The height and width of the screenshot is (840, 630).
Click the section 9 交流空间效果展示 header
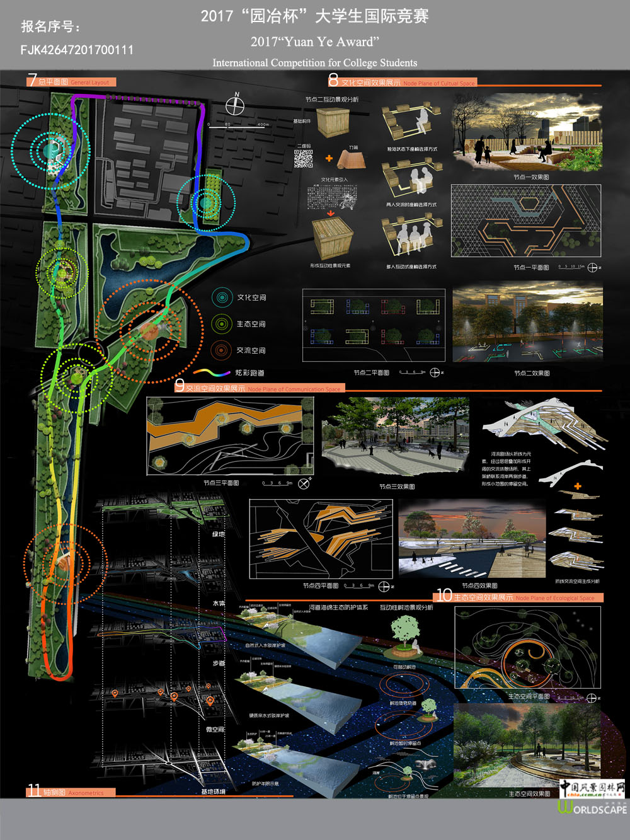click(260, 388)
